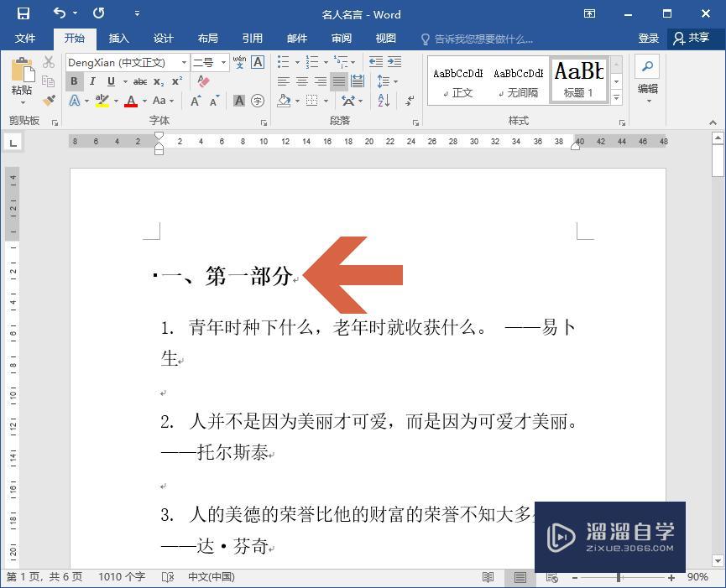Undo the last action

pyautogui.click(x=60, y=13)
